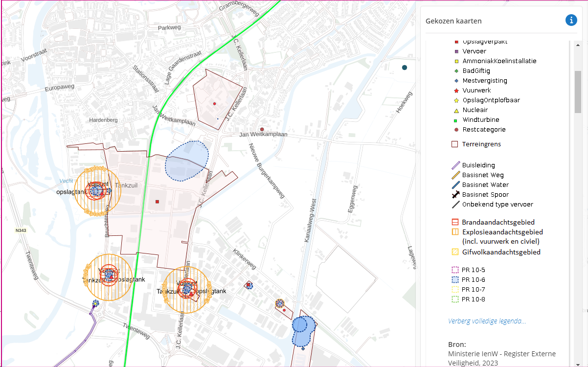Viewport: 588px width, 367px height.
Task: Click the legend panel scrollbar thumb
Action: (x=578, y=92)
